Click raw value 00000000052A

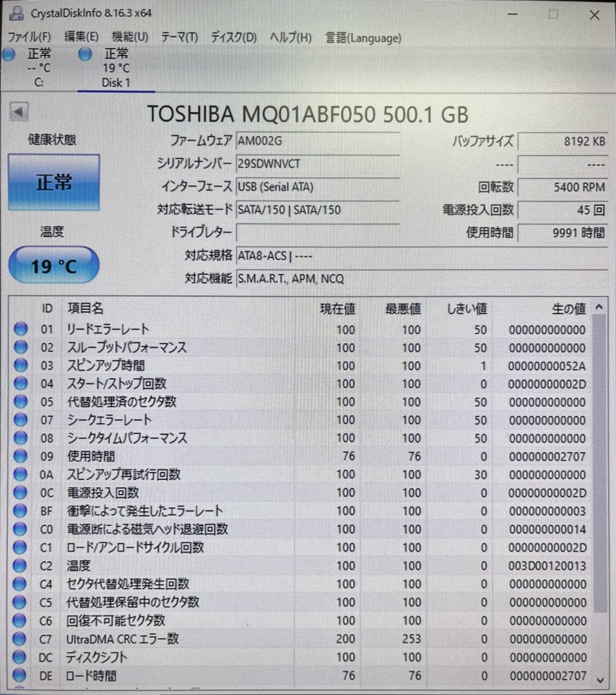coord(547,366)
